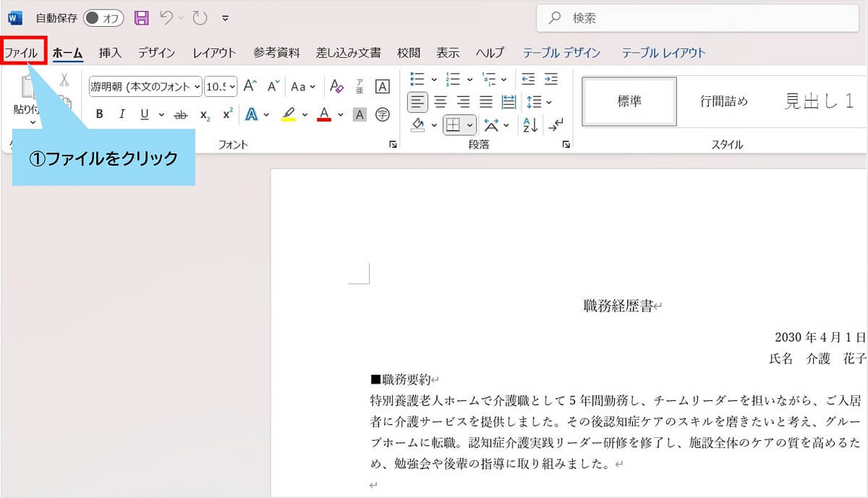The width and height of the screenshot is (868, 498).
Task: Select the 標準 style
Action: 629,102
